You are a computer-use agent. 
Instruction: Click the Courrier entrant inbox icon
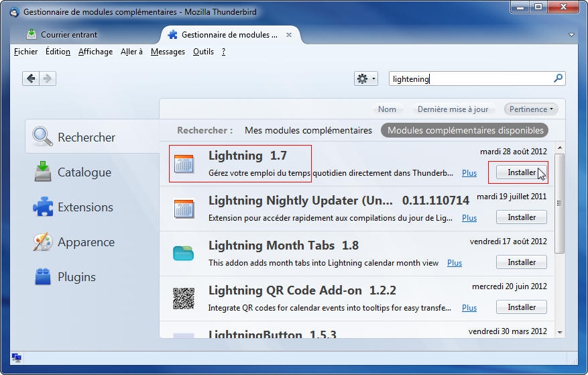tap(32, 34)
